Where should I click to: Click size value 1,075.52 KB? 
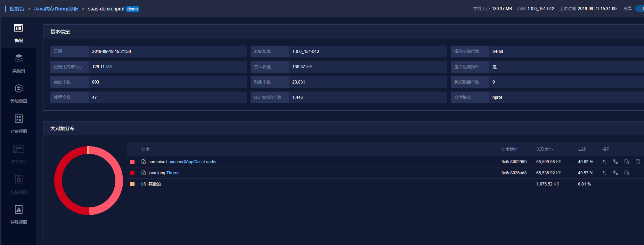pos(548,184)
